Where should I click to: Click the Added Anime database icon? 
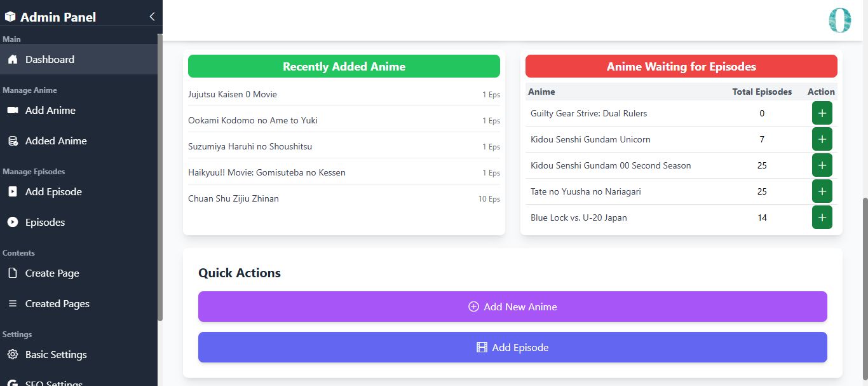pos(12,141)
